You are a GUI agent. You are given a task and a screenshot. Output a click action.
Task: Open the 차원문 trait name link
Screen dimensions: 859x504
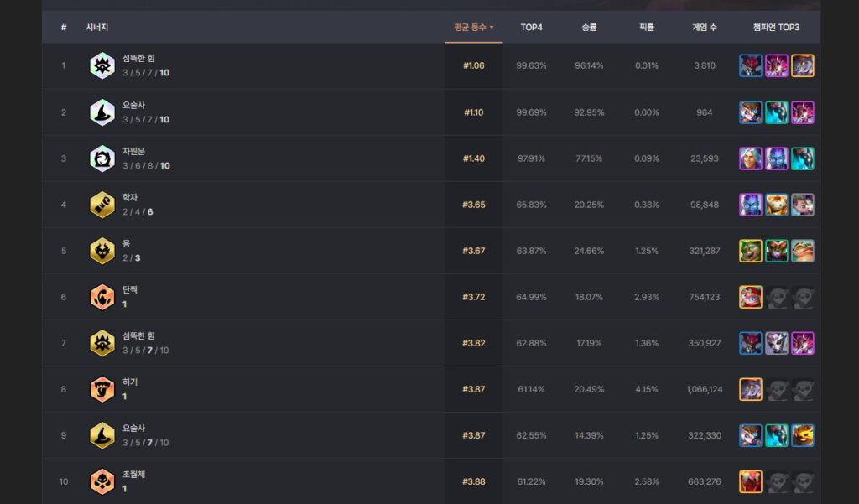[133, 151]
